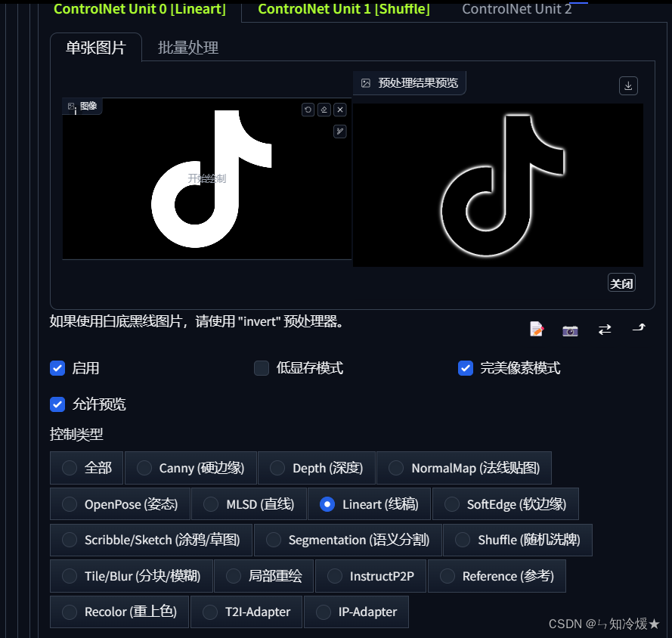Select the InstructP2P control type
This screenshot has height=638, width=672.
click(370, 576)
